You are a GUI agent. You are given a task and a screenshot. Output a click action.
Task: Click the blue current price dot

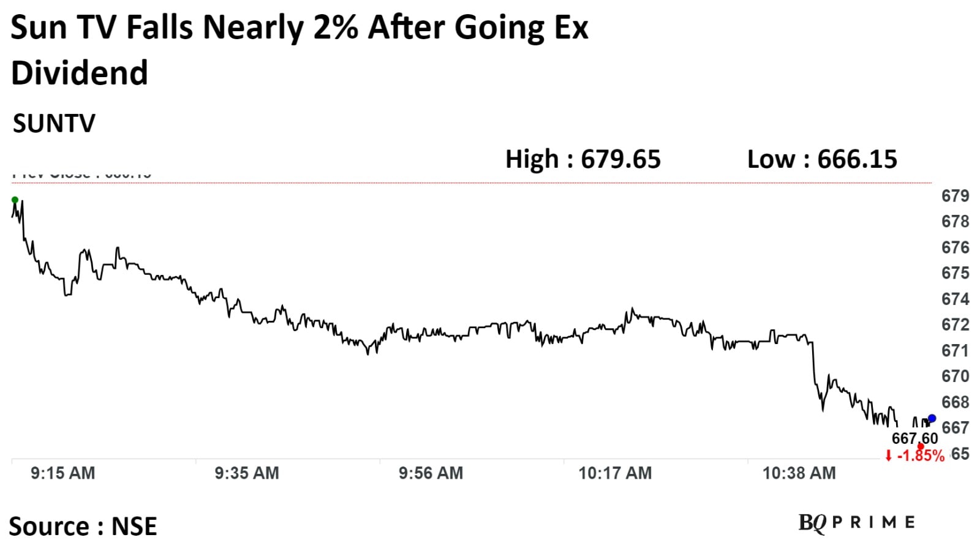(x=932, y=419)
